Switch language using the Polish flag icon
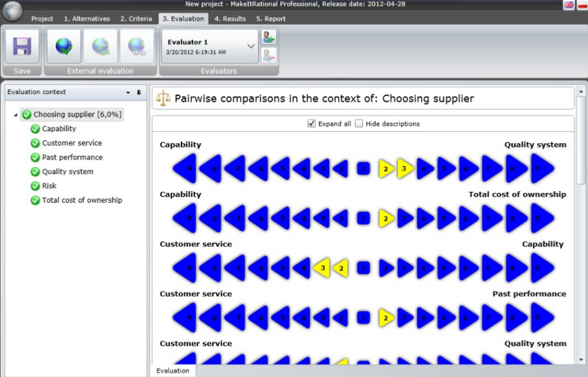 tap(582, 4)
